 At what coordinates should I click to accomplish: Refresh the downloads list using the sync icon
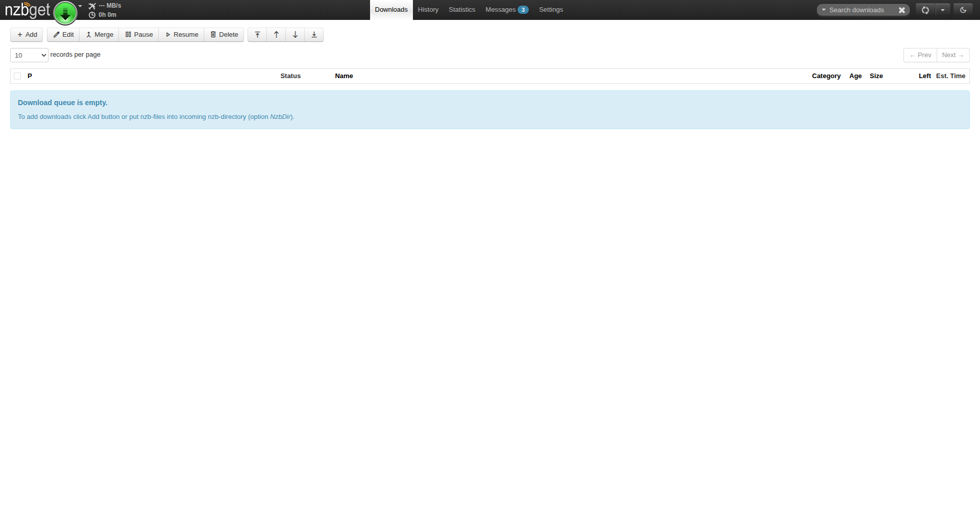click(x=925, y=10)
